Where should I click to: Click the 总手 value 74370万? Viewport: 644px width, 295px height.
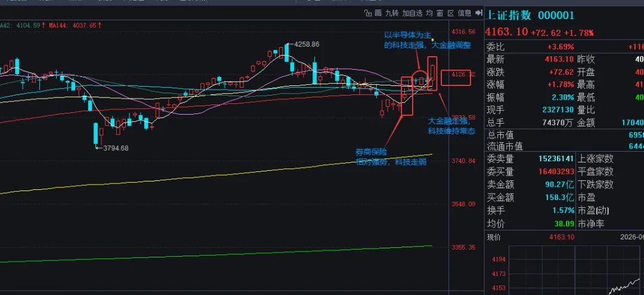(x=559, y=123)
